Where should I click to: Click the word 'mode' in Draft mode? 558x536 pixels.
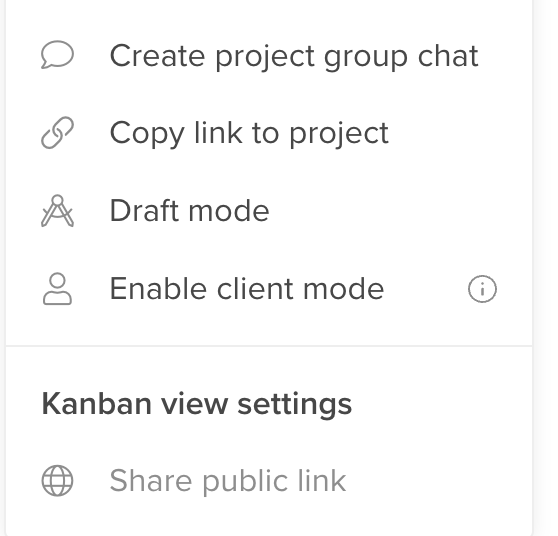pos(229,211)
